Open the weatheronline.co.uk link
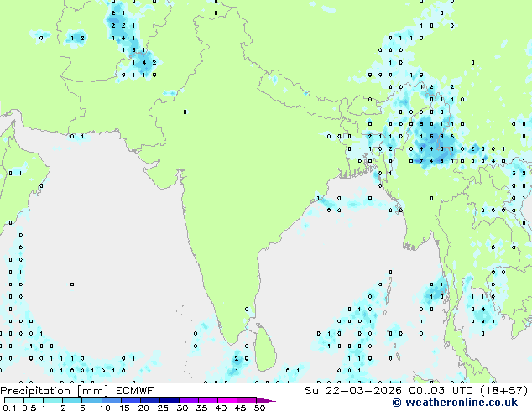This screenshot has width=532, height=411. (455, 403)
